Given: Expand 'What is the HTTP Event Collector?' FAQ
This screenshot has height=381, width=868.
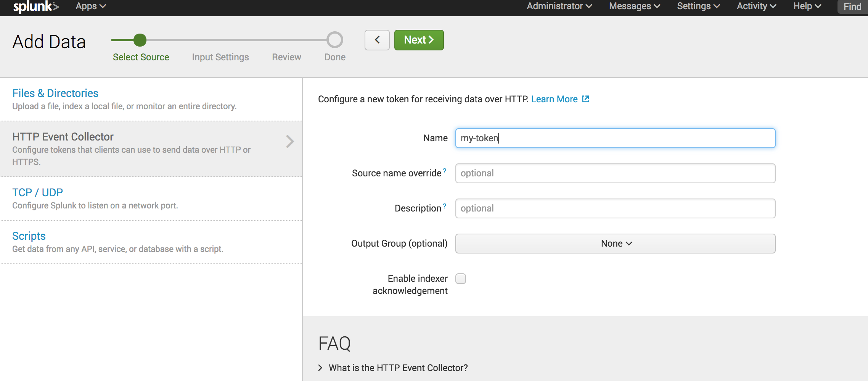Looking at the screenshot, I should (x=398, y=368).
